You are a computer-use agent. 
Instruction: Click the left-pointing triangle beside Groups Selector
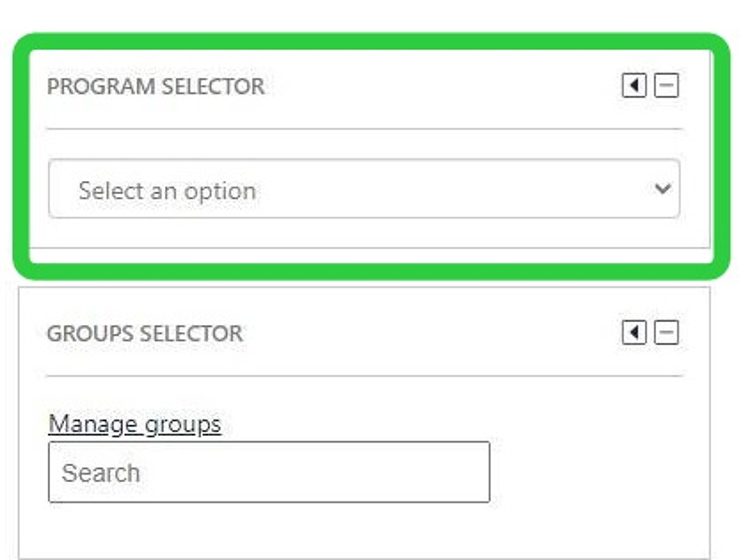(x=633, y=332)
